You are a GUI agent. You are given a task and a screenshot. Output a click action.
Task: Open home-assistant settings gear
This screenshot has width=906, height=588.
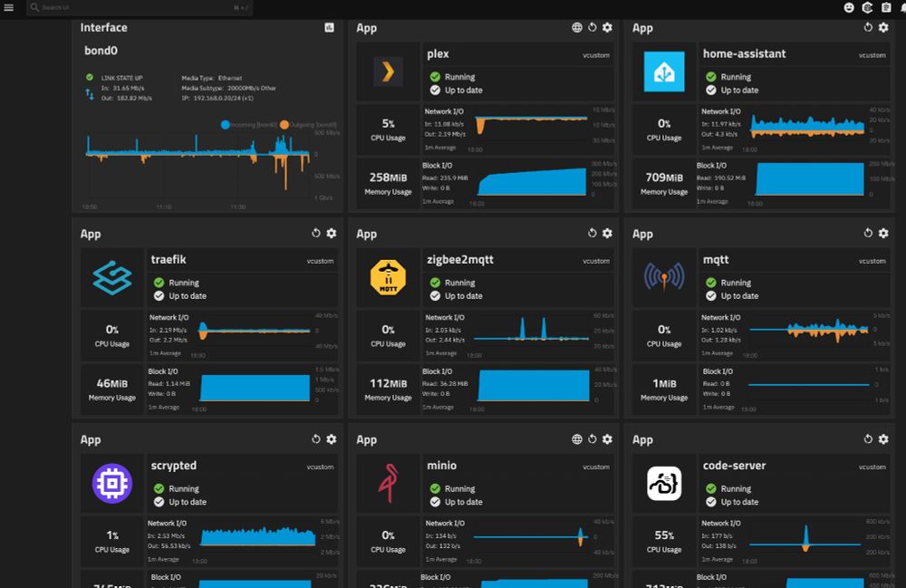(x=883, y=27)
